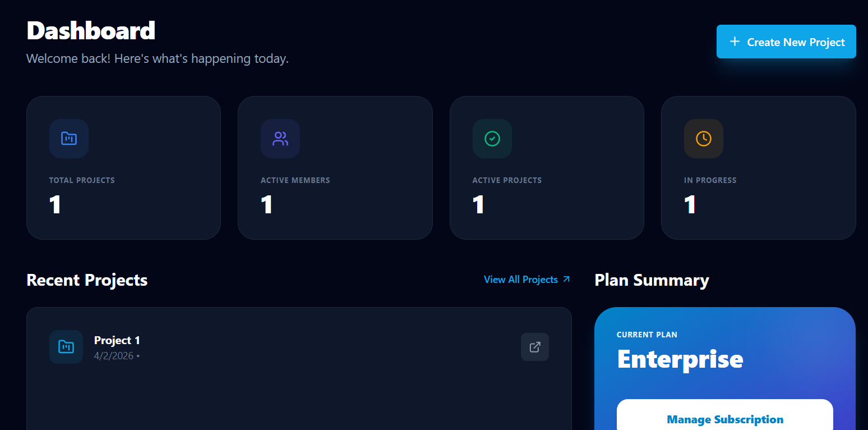Follow the View All Projects link
The width and height of the screenshot is (868, 430).
pyautogui.click(x=520, y=280)
